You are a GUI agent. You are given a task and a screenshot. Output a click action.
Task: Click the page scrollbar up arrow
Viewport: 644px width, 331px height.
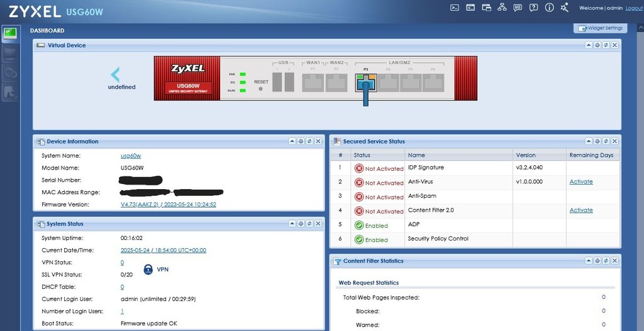click(x=640, y=28)
